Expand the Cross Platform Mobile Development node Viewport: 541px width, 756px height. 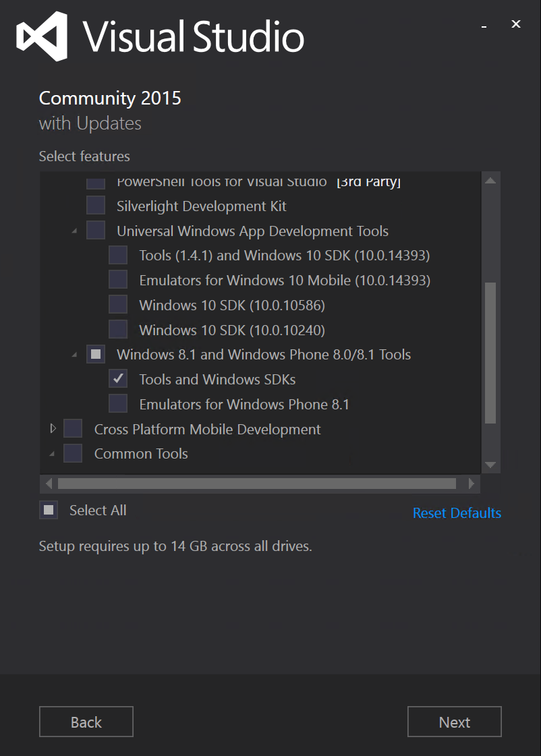[53, 429]
